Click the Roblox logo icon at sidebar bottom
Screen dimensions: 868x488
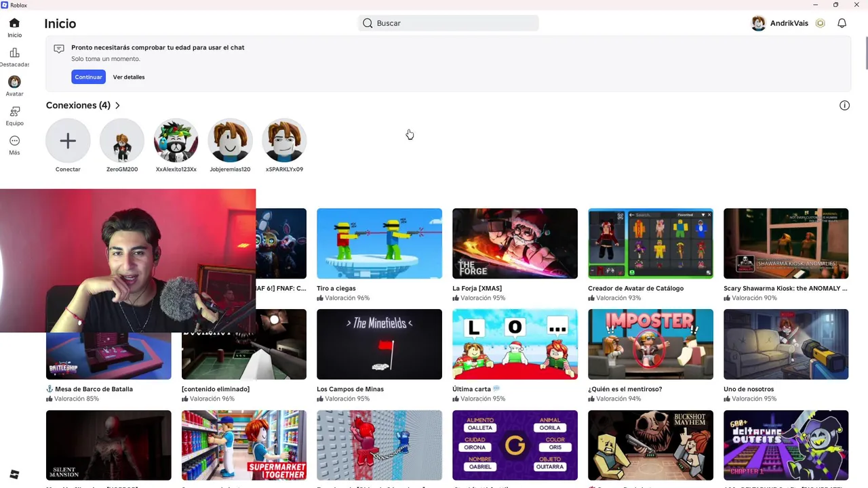[14, 474]
